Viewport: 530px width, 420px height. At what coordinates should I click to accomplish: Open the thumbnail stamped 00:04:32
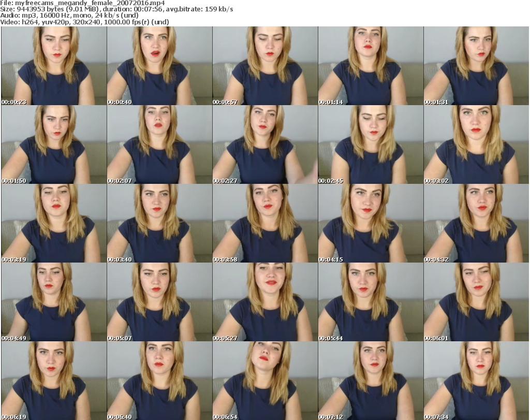click(x=476, y=224)
